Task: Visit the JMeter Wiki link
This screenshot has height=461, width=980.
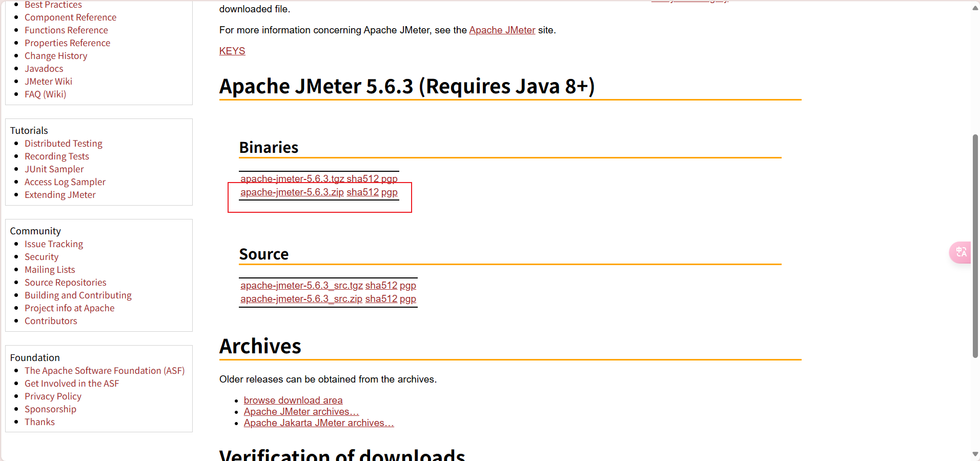Action: click(48, 82)
